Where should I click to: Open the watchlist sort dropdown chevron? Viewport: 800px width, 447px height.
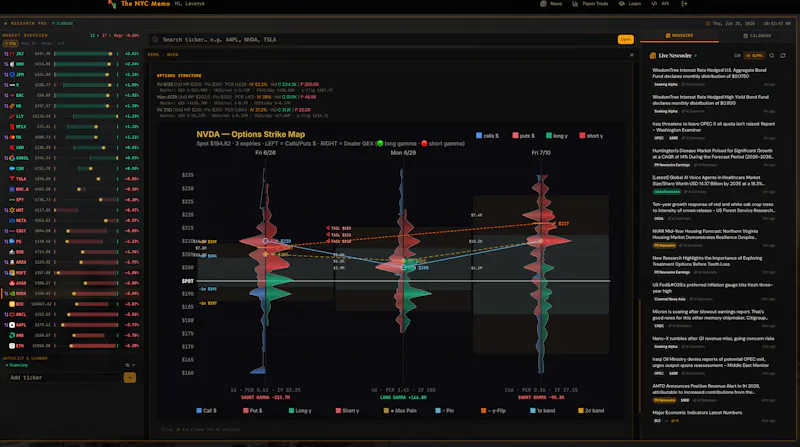133,365
